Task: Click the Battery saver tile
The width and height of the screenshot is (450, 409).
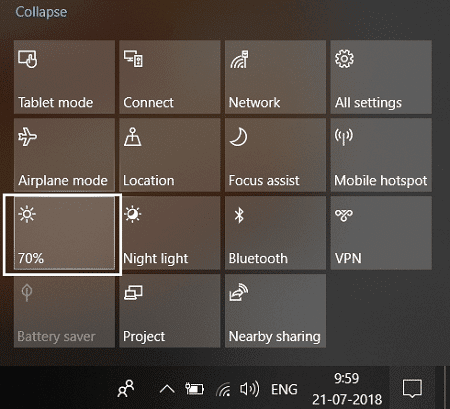Action: coord(64,311)
